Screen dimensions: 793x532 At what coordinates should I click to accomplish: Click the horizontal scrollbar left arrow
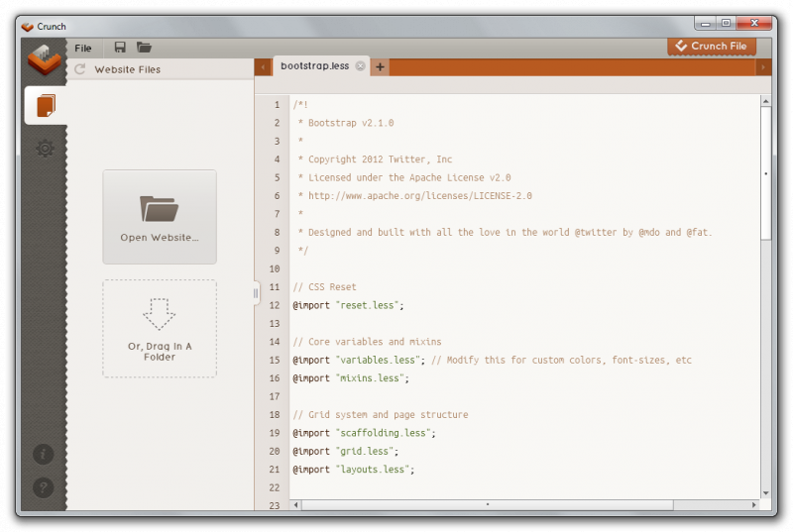[x=296, y=504]
